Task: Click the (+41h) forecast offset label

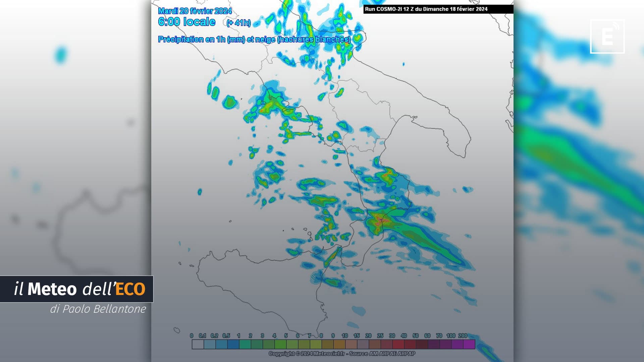Action: point(238,23)
